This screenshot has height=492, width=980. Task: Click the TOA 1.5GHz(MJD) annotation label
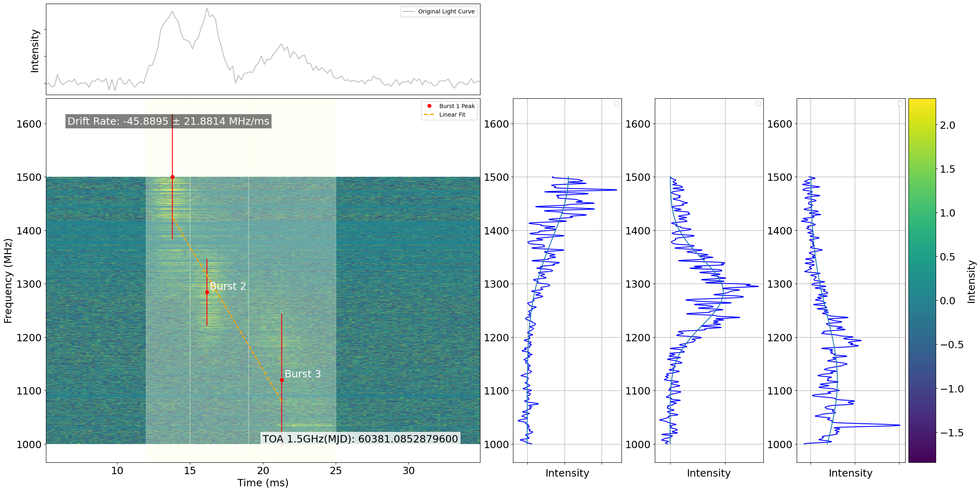point(360,439)
